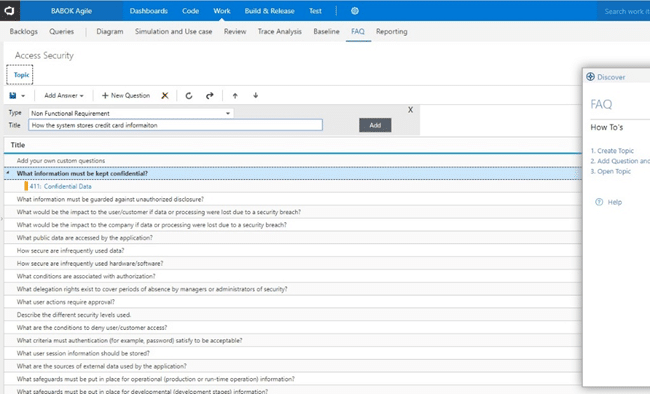Select 'What user actions require approval?'

pos(293,302)
